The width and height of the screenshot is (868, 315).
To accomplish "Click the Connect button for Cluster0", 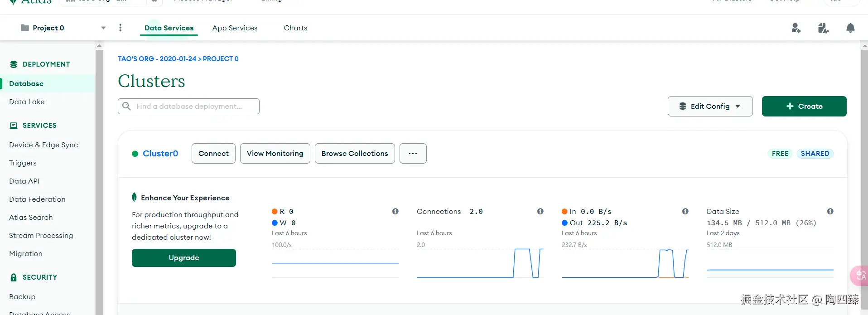I will (213, 154).
